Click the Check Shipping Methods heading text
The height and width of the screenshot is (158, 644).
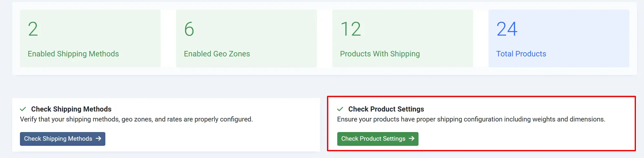click(x=71, y=109)
